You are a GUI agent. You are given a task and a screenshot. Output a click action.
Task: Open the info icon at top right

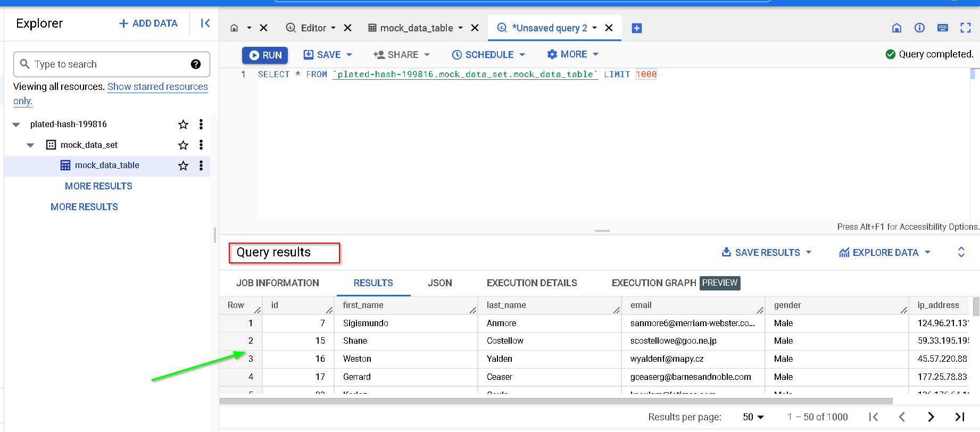coord(919,28)
